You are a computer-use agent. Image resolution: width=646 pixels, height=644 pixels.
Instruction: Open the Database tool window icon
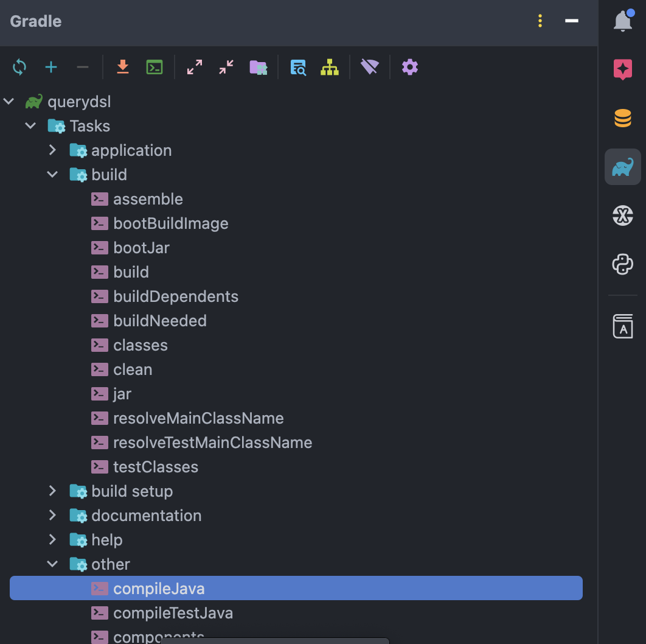(623, 118)
